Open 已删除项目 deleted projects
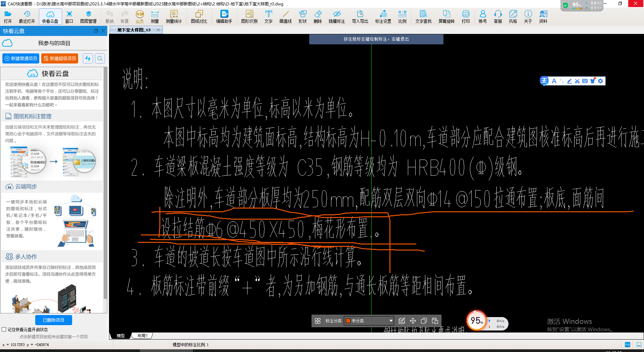This screenshot has height=352, width=644. [54, 320]
